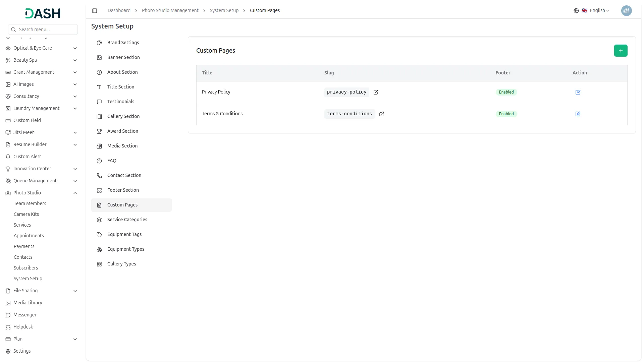Open the privacy-policy external link
This screenshot has height=362, width=644.
point(376,92)
